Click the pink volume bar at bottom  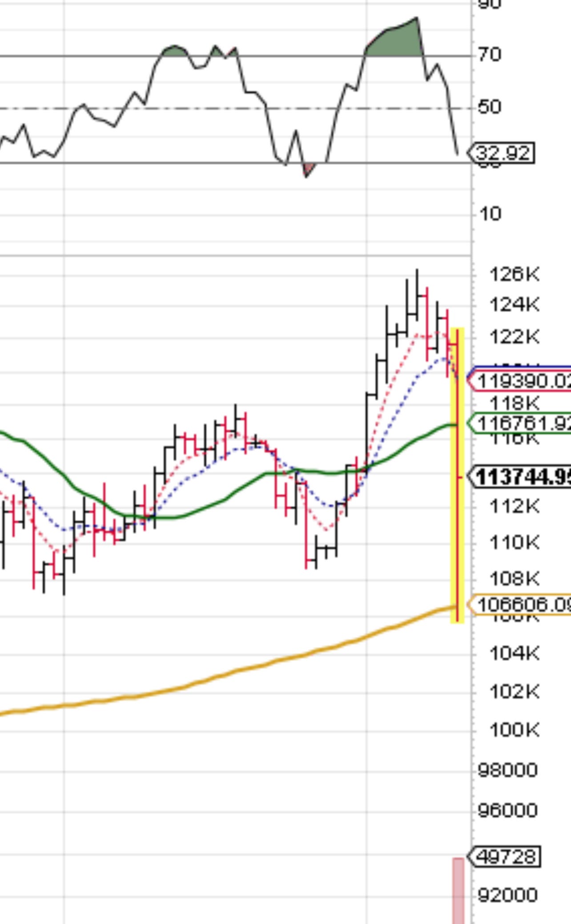458,891
